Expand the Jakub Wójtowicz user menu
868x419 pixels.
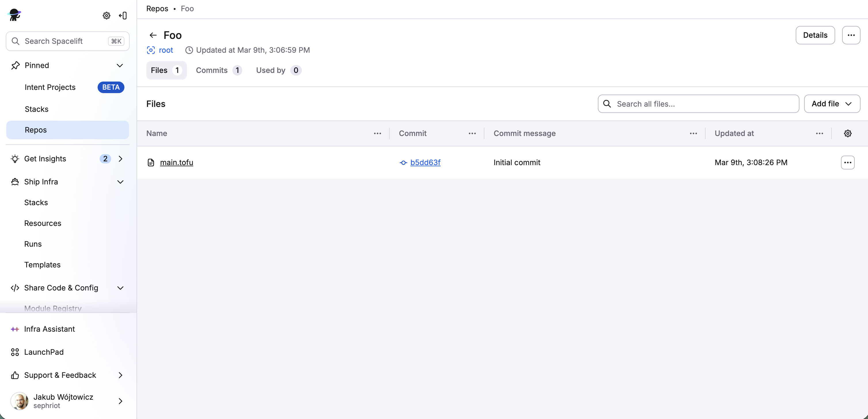(120, 401)
